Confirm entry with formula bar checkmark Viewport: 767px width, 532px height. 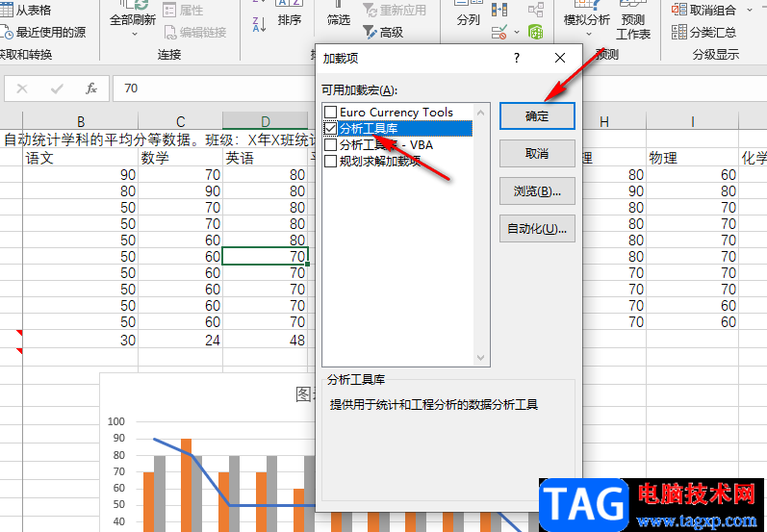pyautogui.click(x=57, y=89)
